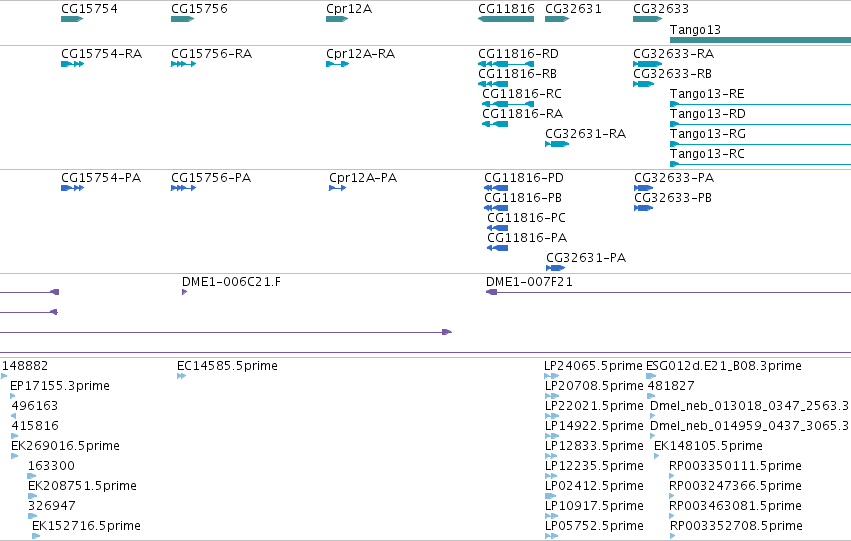Click EST EK152716.5prime
The height and width of the screenshot is (541, 851).
[x=36, y=536]
